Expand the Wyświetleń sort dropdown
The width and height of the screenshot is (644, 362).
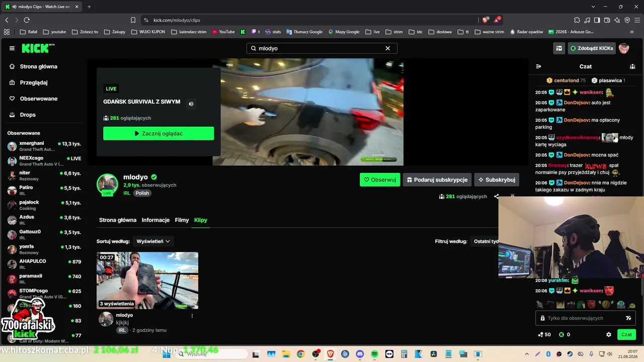[x=153, y=241]
